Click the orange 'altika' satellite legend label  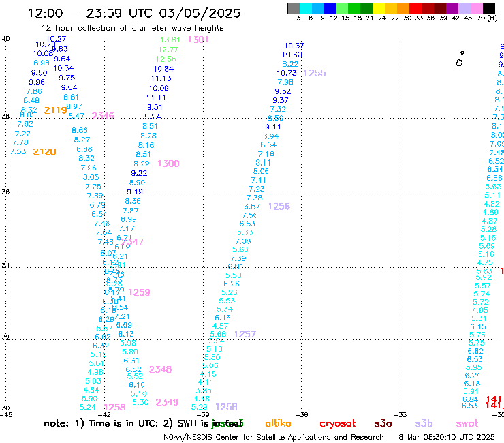coord(278,423)
